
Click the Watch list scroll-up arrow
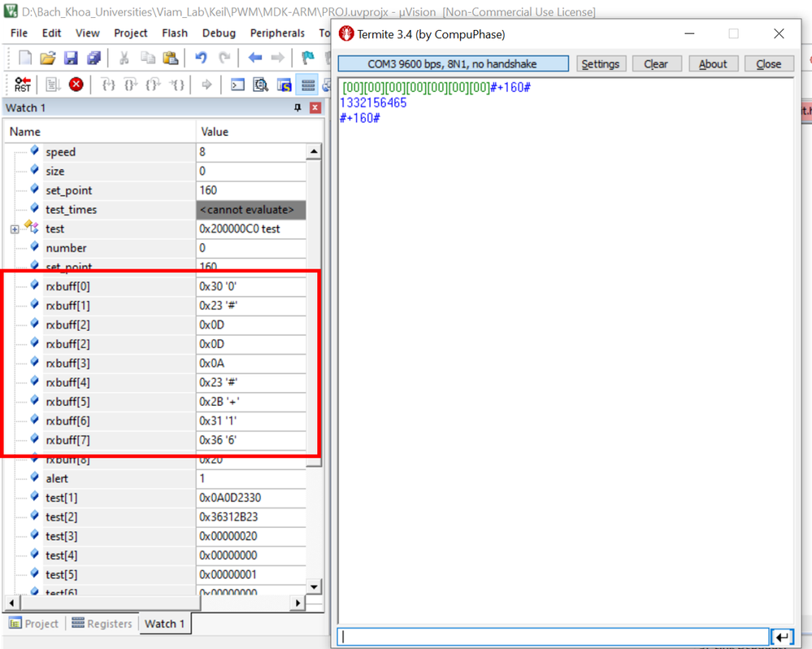(x=313, y=152)
